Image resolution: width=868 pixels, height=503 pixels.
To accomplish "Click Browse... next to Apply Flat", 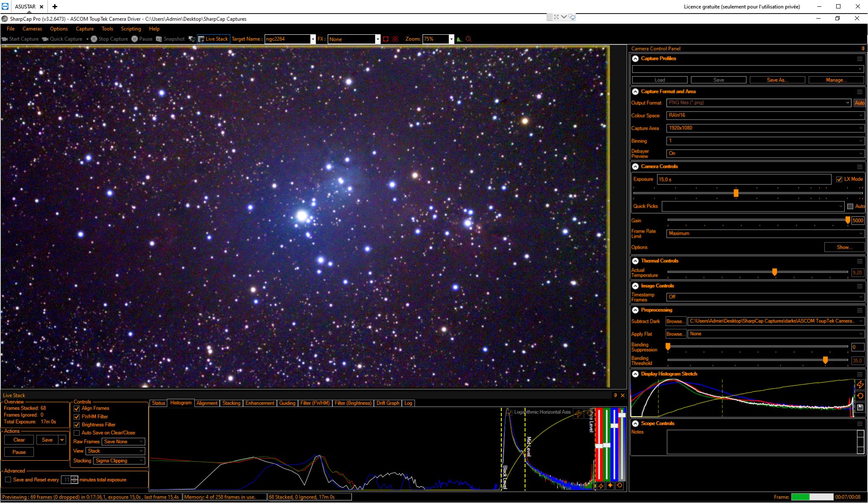I will [x=676, y=334].
